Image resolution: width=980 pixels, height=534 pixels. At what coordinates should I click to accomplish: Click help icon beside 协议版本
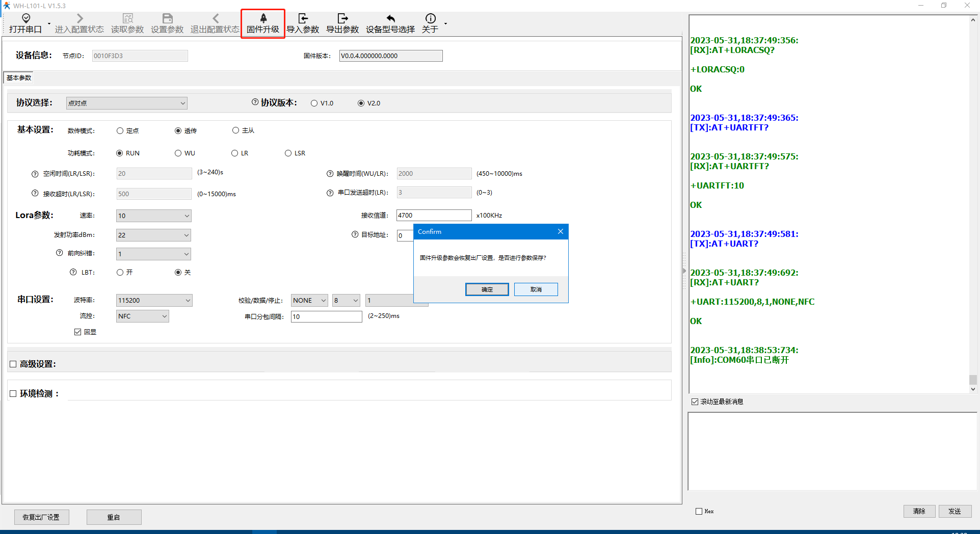[x=255, y=102]
